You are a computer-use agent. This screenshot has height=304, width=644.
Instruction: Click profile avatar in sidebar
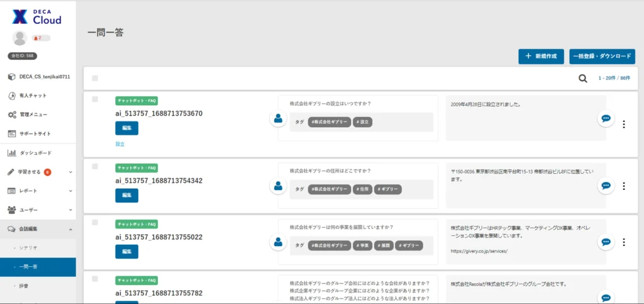point(19,38)
